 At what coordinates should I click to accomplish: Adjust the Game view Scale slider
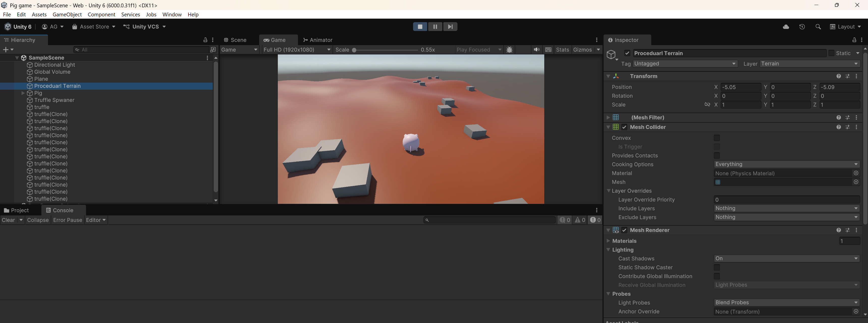354,50
